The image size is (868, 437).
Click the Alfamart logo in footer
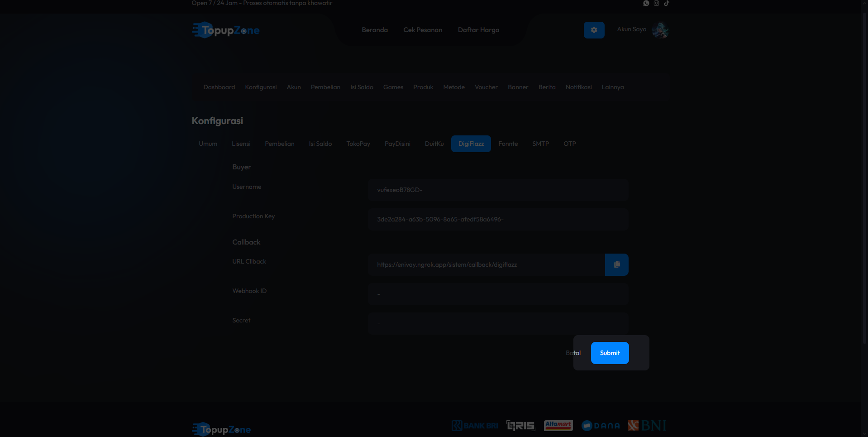pyautogui.click(x=558, y=426)
